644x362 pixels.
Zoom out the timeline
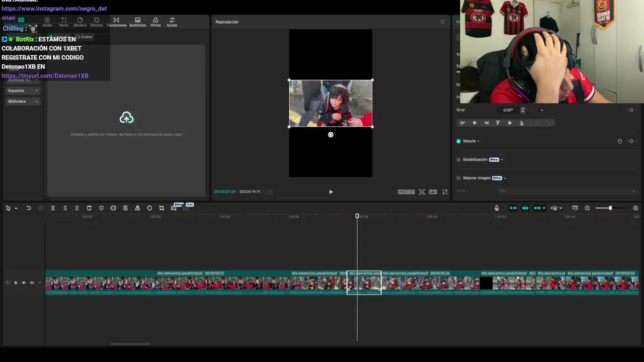click(x=587, y=208)
